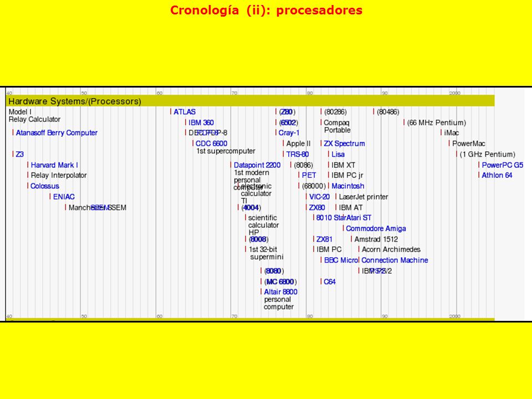The image size is (532, 399).
Task: Open the 8080 processor link
Action: (274, 271)
